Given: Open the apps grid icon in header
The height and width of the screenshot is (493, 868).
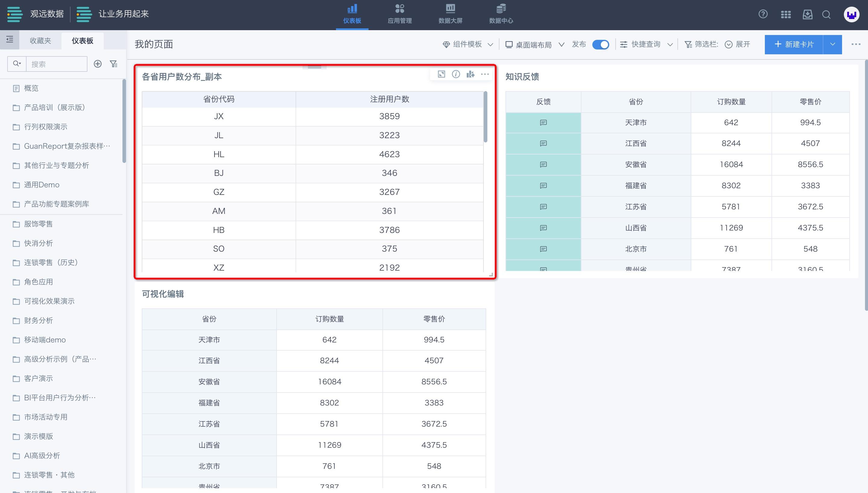Looking at the screenshot, I should click(785, 14).
